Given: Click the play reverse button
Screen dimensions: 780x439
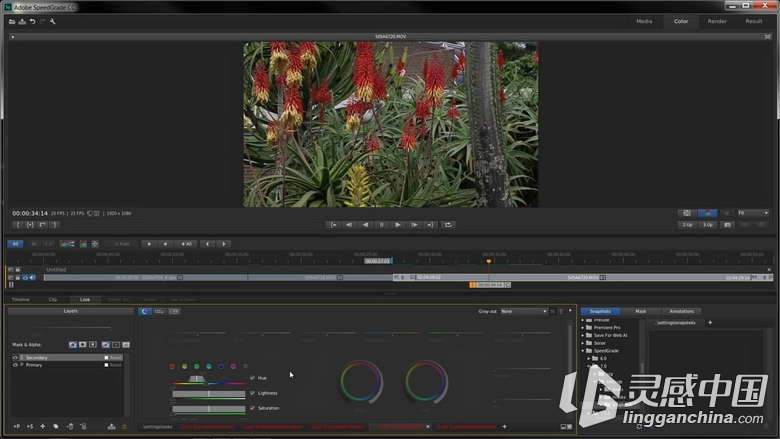Looking at the screenshot, I should click(x=366, y=225).
